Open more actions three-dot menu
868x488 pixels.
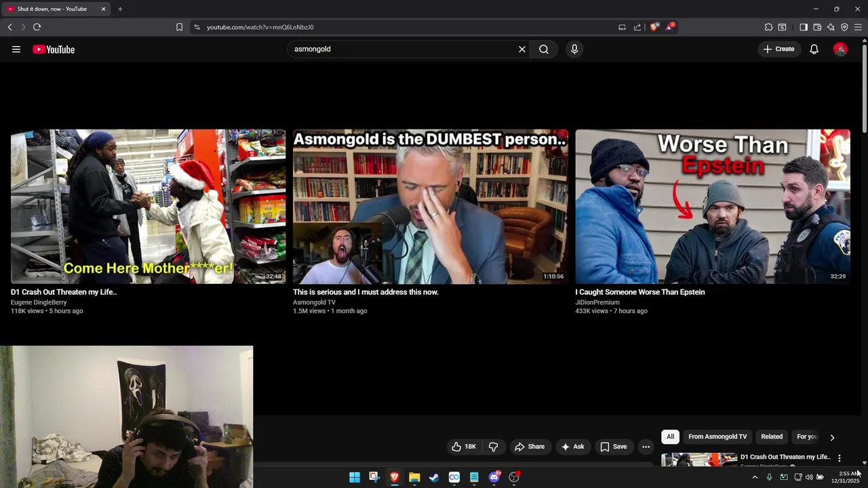point(646,447)
